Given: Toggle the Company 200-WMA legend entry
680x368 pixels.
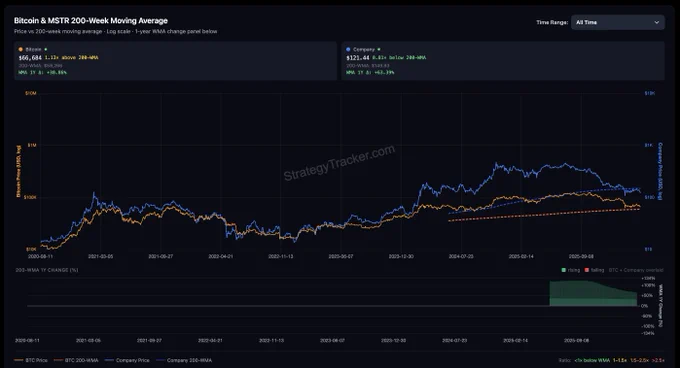Looking at the screenshot, I should 184,360.
